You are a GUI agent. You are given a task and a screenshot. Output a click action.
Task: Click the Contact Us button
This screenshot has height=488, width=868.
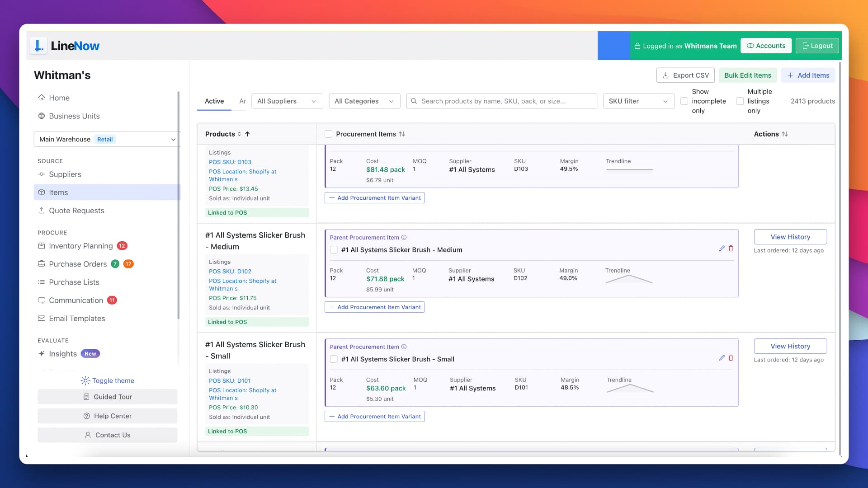[108, 435]
